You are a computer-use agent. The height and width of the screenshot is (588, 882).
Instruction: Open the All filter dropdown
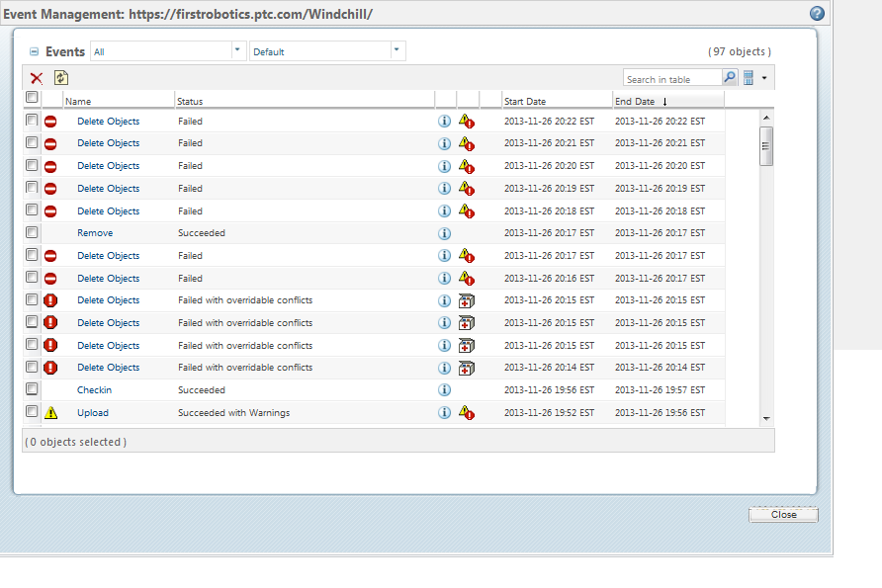coord(236,48)
